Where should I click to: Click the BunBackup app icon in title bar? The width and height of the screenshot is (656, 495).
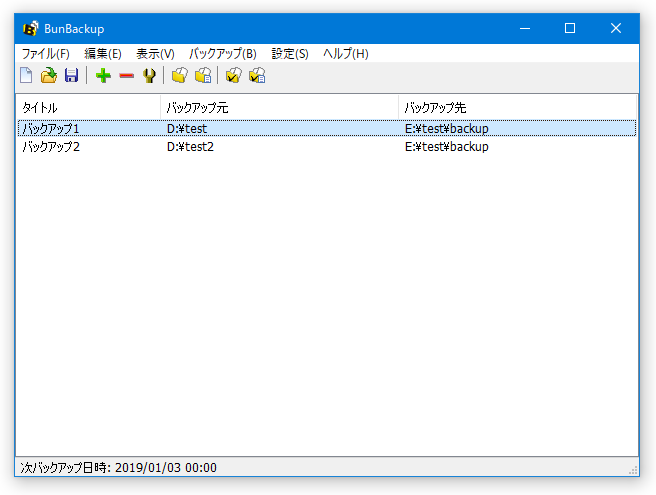31,28
